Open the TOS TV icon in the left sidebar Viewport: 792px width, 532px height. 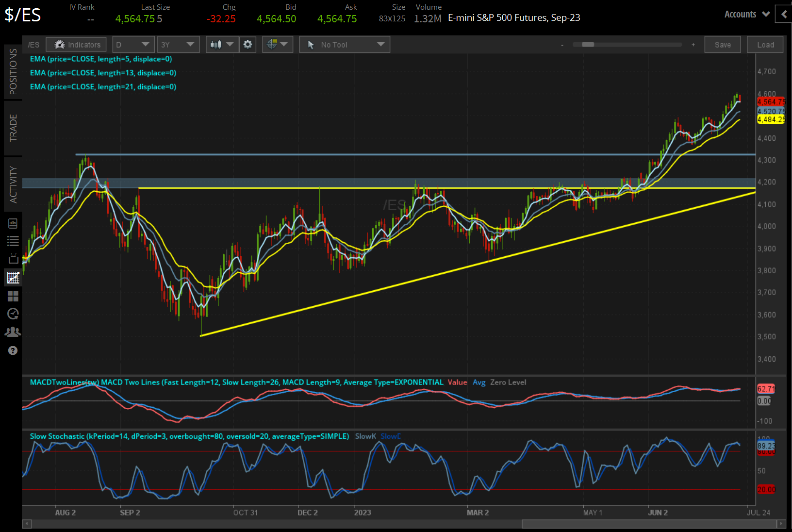13,258
